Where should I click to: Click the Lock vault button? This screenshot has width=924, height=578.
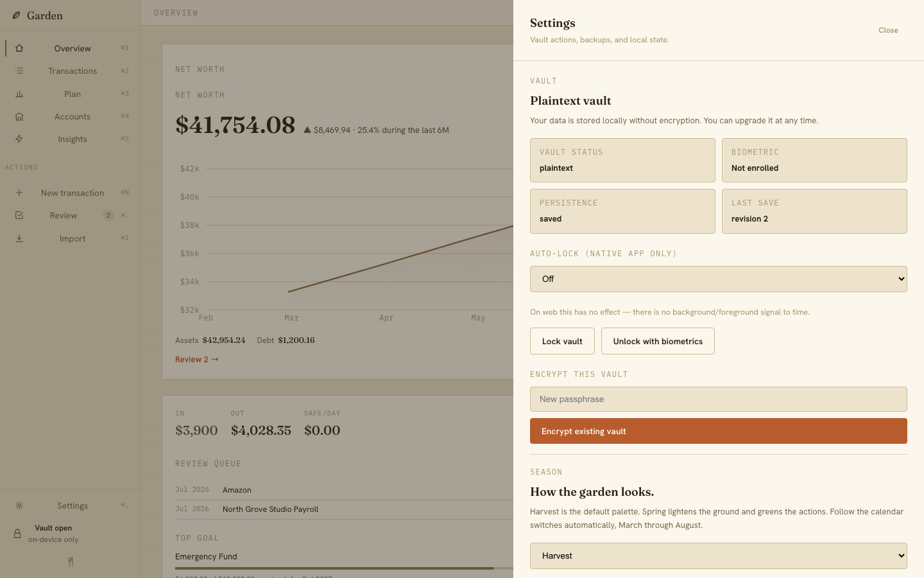(562, 341)
